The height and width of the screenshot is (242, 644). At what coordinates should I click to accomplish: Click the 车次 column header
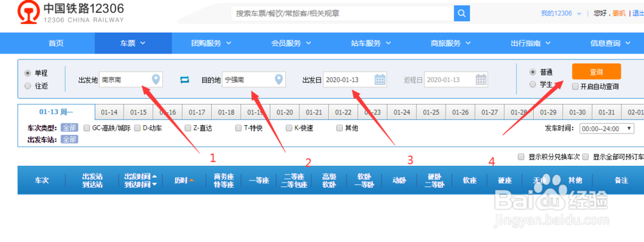point(41,180)
